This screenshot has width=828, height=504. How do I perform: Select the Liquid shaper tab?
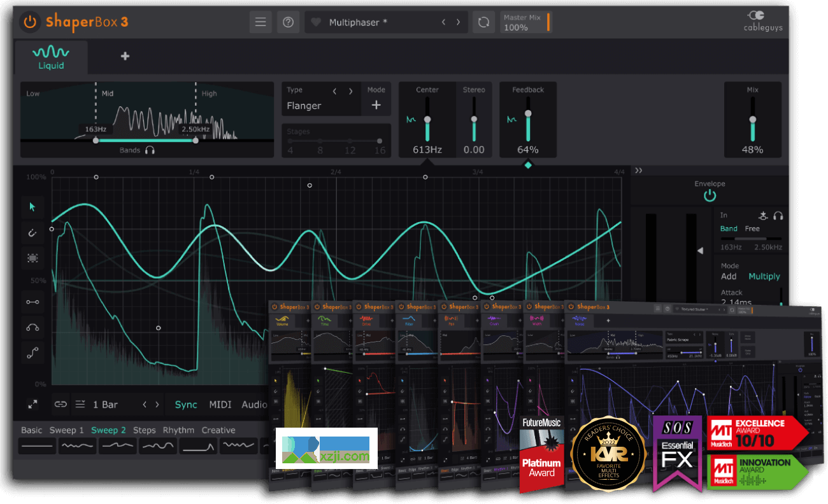tap(51, 57)
